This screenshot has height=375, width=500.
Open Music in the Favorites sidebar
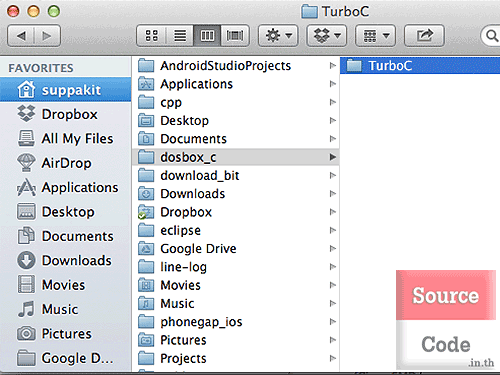(66, 309)
